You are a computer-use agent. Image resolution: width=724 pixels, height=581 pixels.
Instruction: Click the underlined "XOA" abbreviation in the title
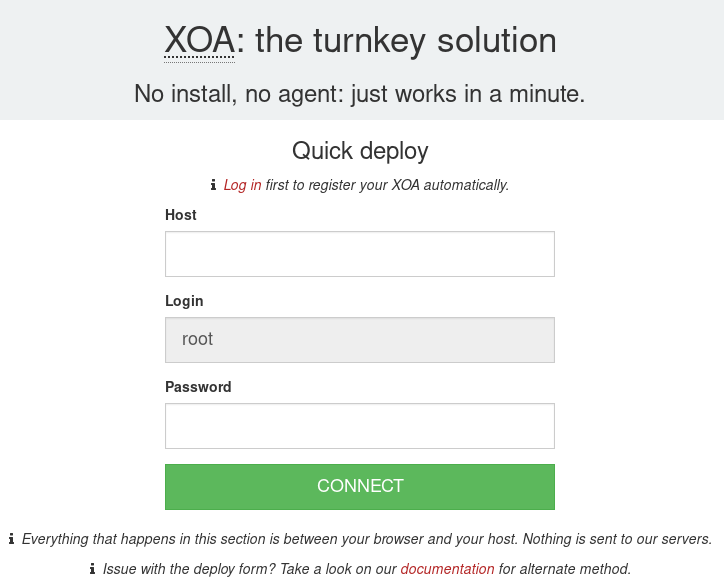199,41
